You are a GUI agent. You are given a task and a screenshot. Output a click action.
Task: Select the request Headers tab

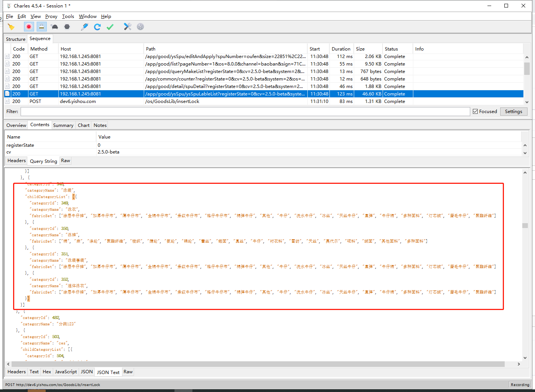16,161
